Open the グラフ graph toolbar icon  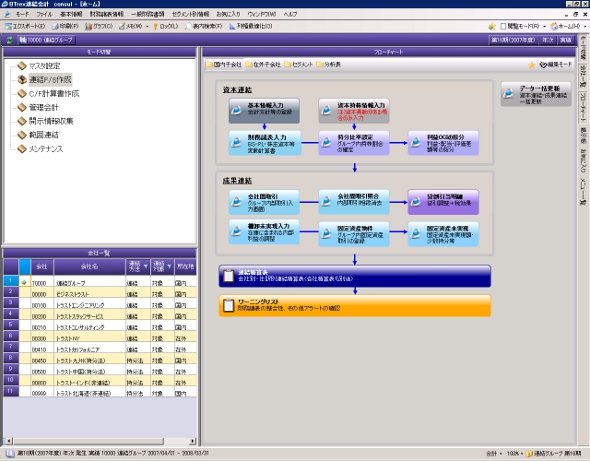coord(88,26)
